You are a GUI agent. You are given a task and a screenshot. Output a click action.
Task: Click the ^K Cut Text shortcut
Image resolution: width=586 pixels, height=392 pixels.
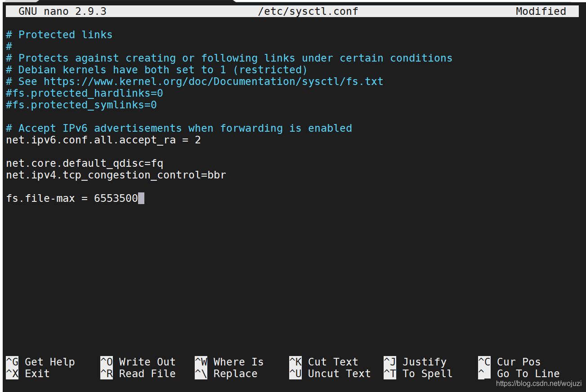coord(324,362)
